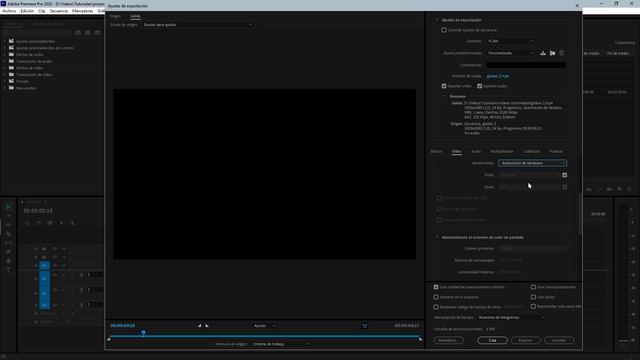The image size is (640, 360).
Task: Select the Hand tool in the tools panel
Action: [x=8, y=261]
